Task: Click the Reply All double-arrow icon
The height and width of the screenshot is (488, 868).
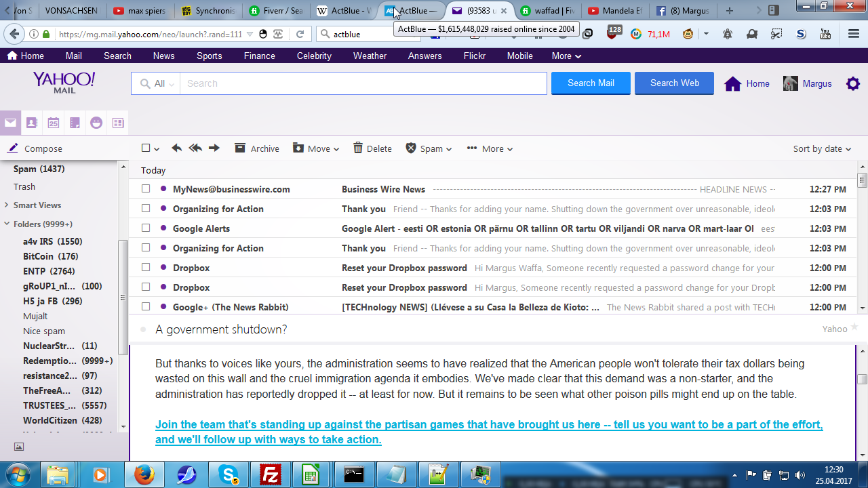Action: coord(195,148)
